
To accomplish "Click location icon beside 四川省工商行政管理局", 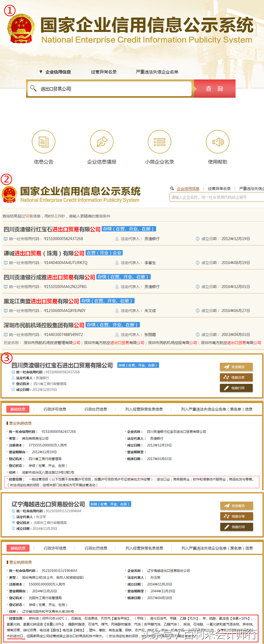I will coord(14,384).
